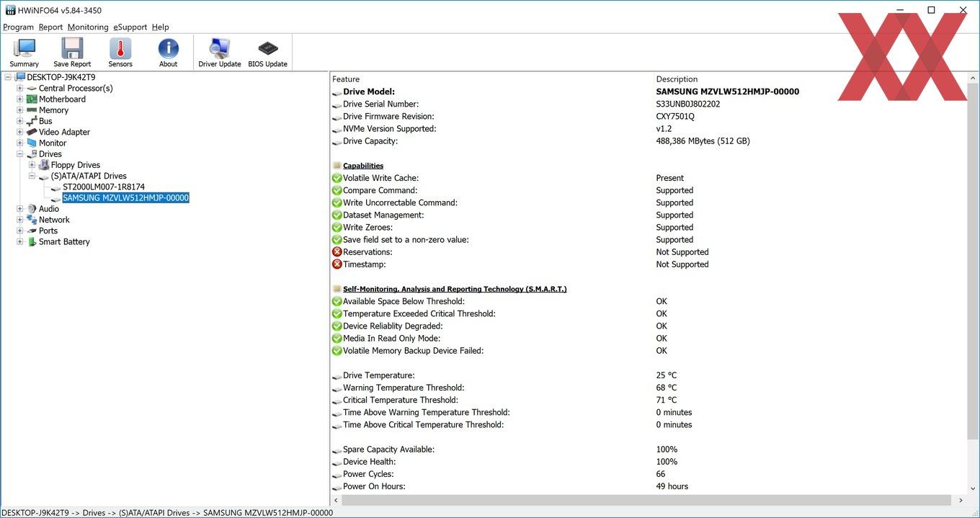Expand the Ports node

pyautogui.click(x=20, y=231)
